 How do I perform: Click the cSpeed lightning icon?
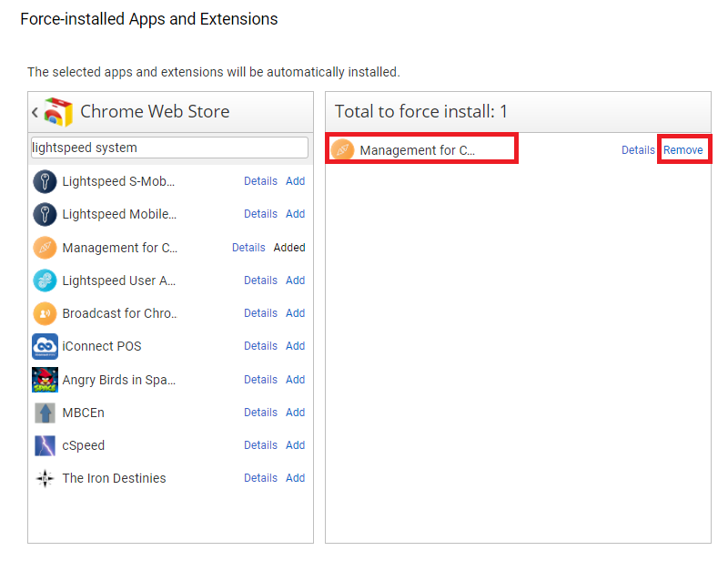pos(45,445)
